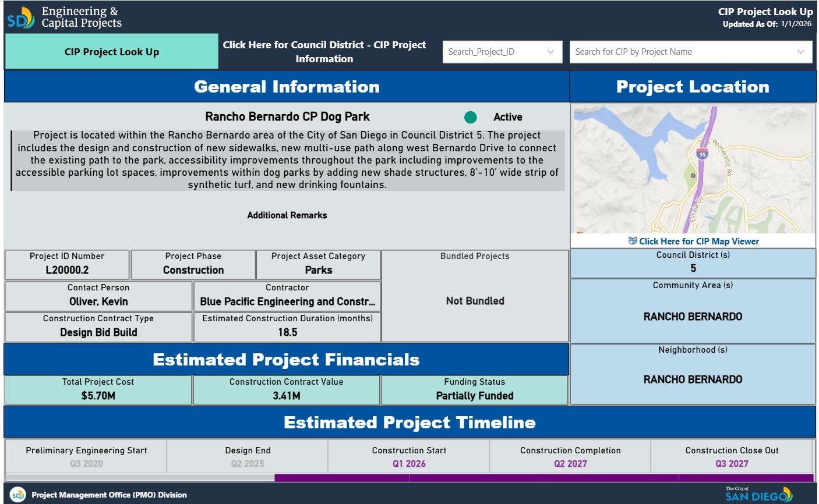The height and width of the screenshot is (504, 819).
Task: Click the Not Bundled projects text
Action: coord(475,301)
